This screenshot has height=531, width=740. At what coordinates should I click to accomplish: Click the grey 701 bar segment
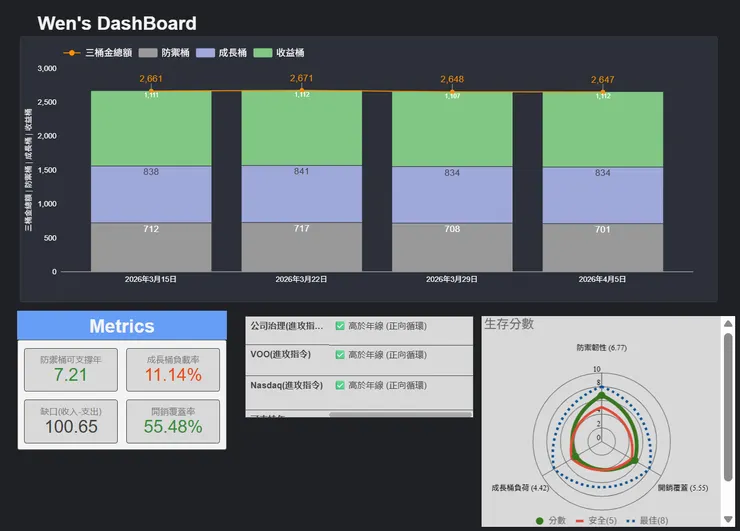[x=603, y=247]
